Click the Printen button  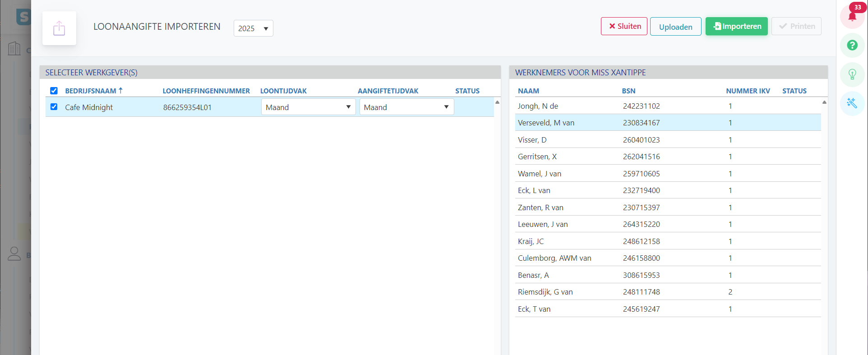[x=796, y=26]
